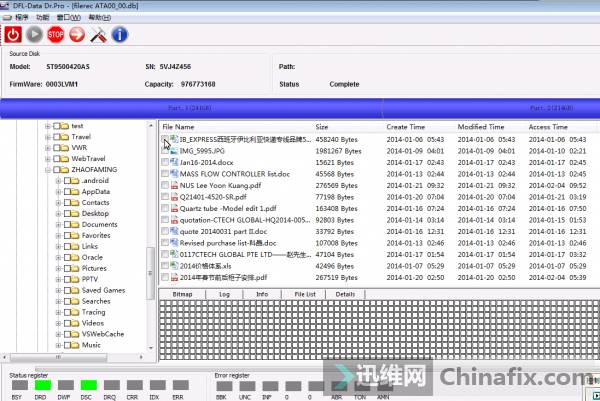The height and width of the screenshot is (401, 600).
Task: Expand the Favorites folder node
Action: tap(59, 236)
